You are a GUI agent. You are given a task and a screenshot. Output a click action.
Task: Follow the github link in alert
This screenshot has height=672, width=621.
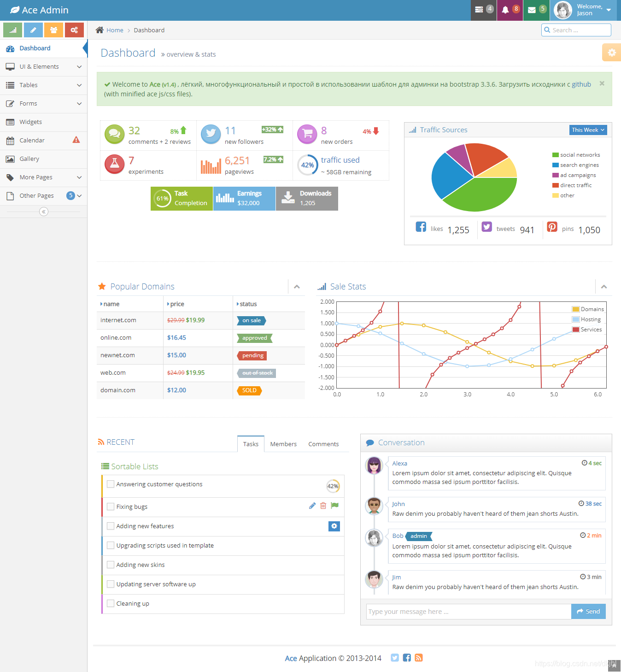(x=581, y=84)
